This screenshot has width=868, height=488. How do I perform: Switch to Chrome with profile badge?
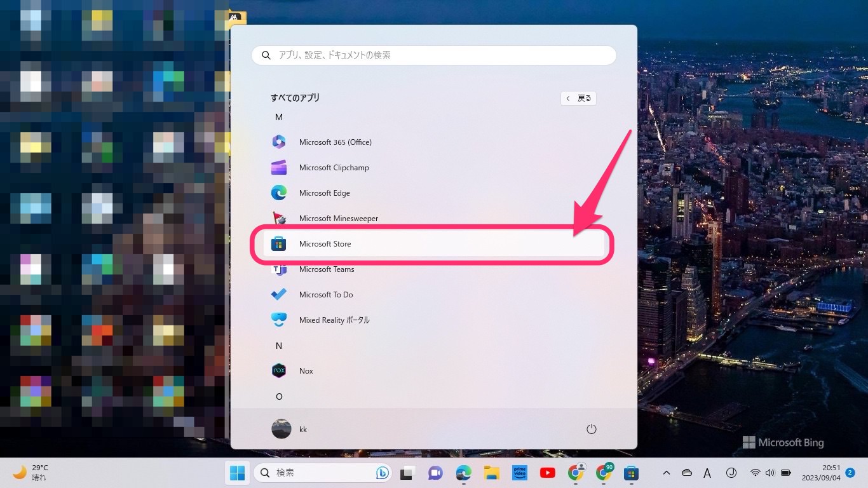point(576,473)
